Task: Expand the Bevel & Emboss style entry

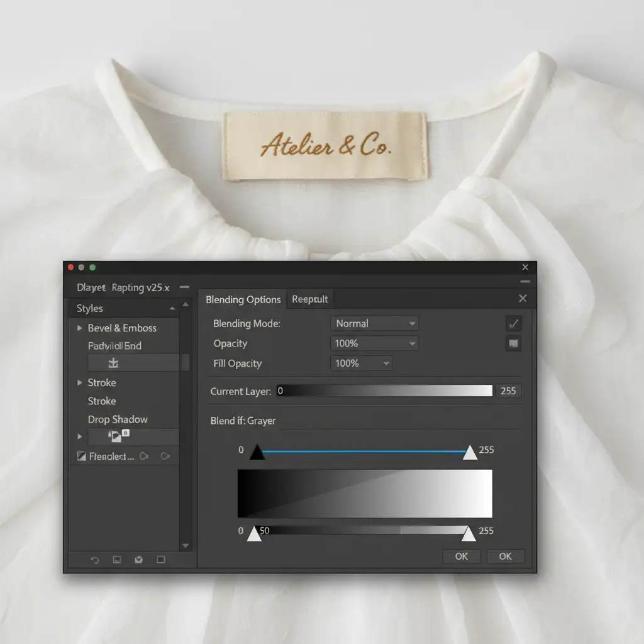Action: coord(80,328)
